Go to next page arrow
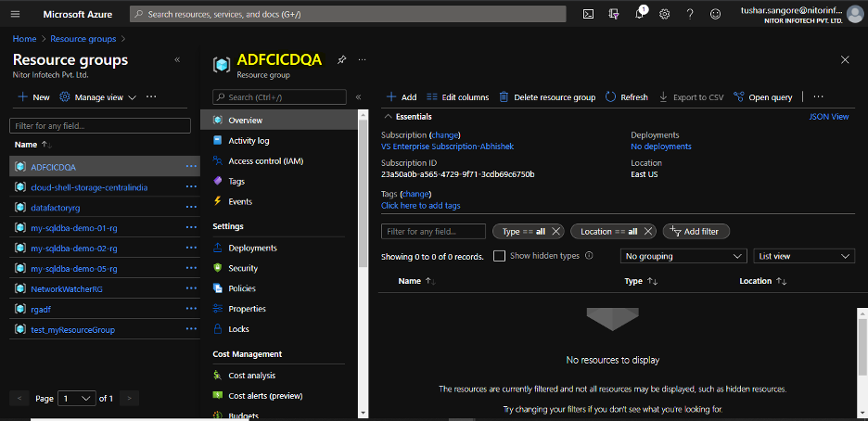The width and height of the screenshot is (868, 421). (130, 398)
